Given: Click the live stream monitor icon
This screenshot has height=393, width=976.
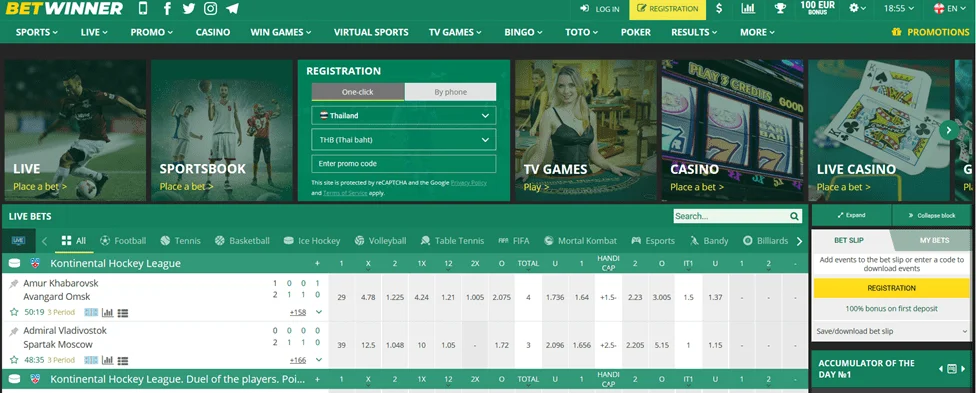Looking at the screenshot, I should tap(19, 240).
